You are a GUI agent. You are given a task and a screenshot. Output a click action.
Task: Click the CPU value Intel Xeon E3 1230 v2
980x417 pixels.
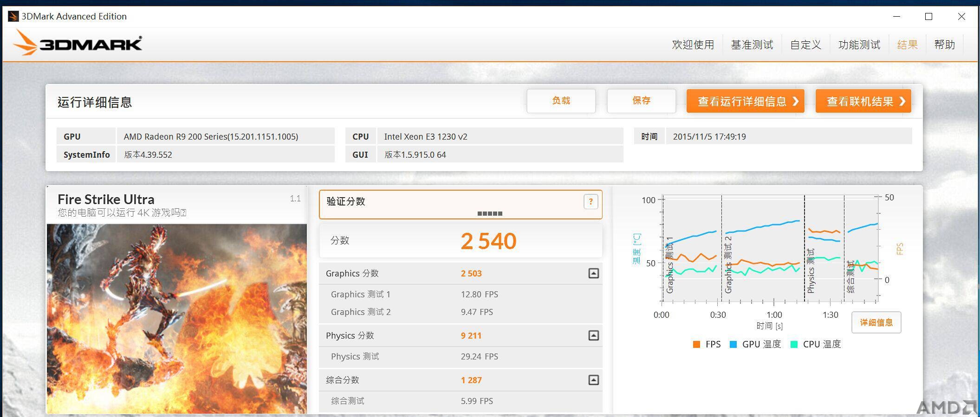[x=426, y=136]
